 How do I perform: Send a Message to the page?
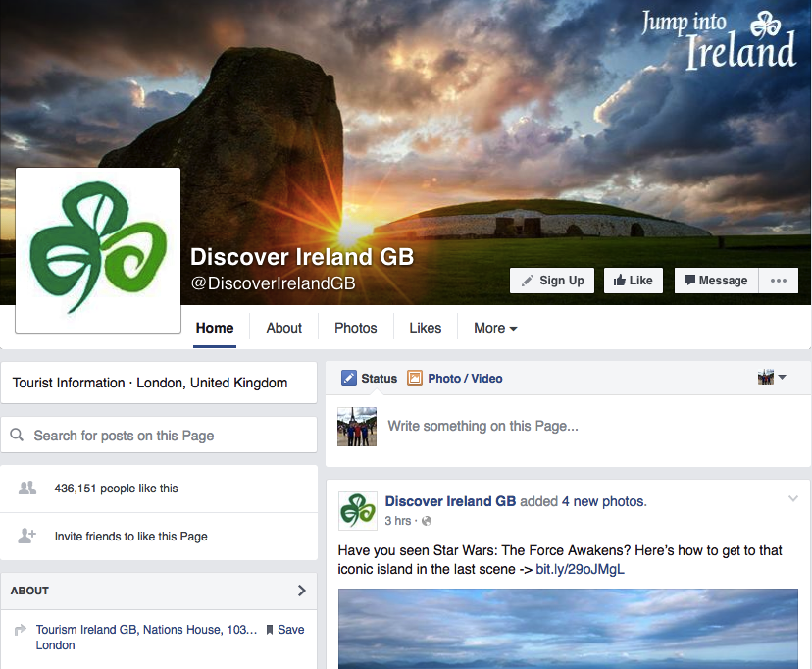point(716,281)
